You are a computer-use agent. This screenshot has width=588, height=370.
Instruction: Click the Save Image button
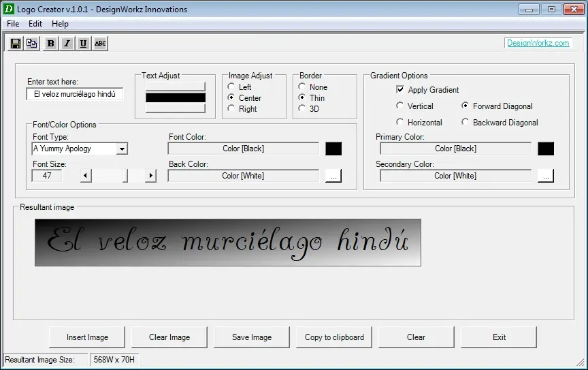tap(252, 337)
